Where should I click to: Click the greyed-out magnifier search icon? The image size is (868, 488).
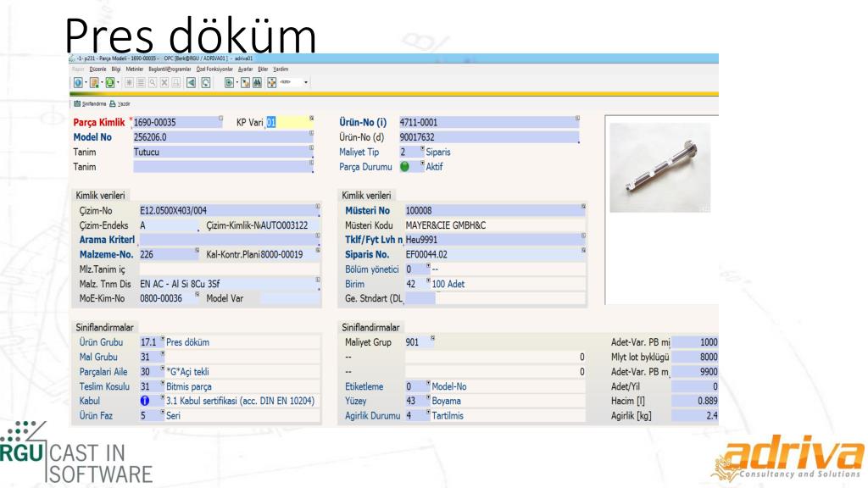(153, 82)
